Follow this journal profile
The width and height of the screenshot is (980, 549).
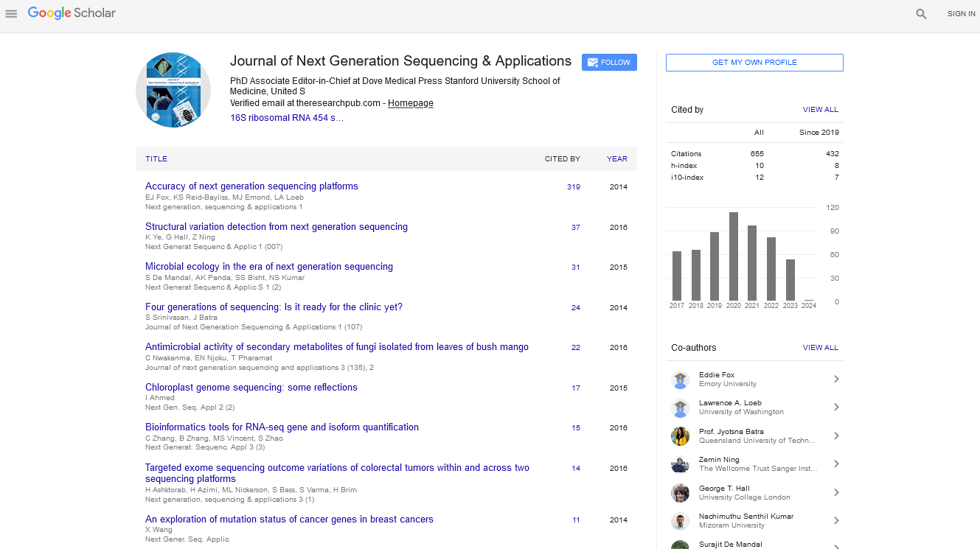[609, 63]
